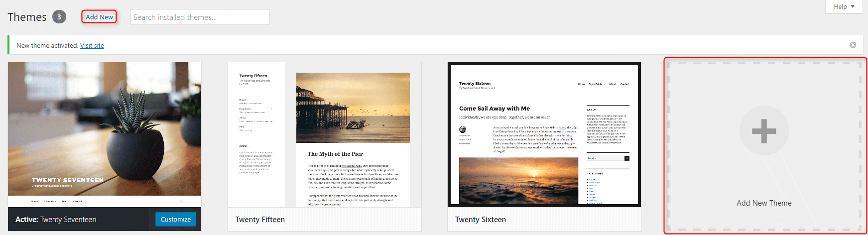The width and height of the screenshot is (868, 235).
Task: Click the plus icon to add theme
Action: coord(764,131)
